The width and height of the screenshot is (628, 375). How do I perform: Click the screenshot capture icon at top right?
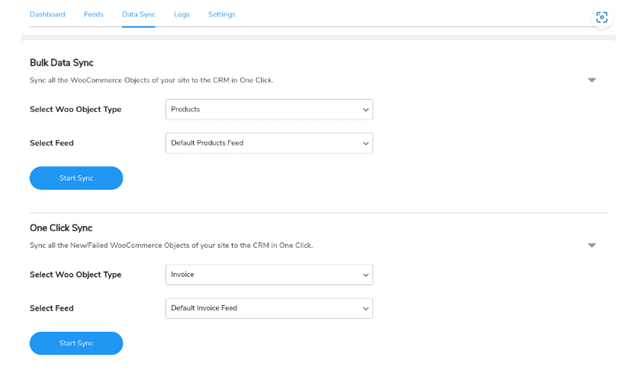602,17
